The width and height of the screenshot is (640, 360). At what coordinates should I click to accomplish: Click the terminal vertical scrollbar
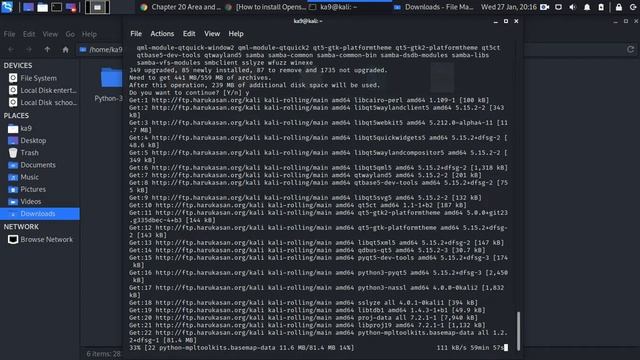(x=518, y=330)
